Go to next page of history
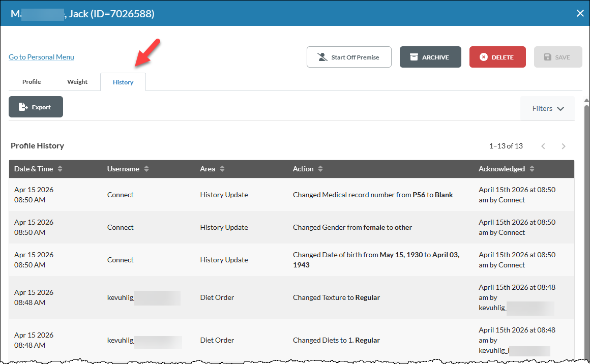Image resolution: width=590 pixels, height=364 pixels. pos(563,146)
